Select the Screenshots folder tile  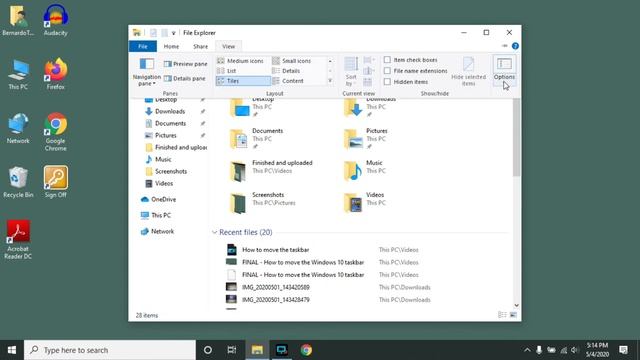(262, 203)
